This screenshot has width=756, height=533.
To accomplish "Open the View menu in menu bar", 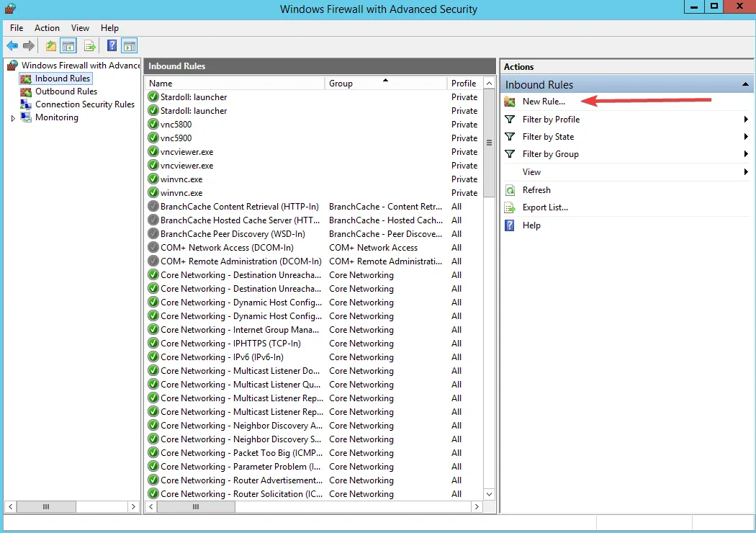I will [80, 28].
